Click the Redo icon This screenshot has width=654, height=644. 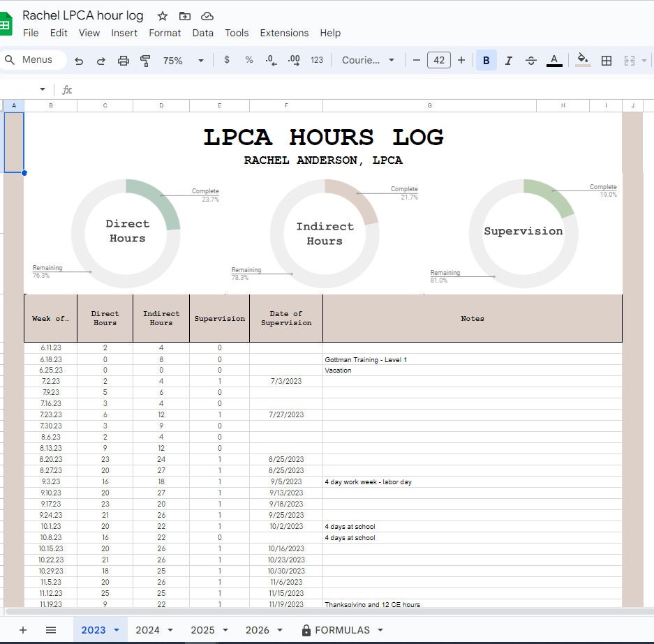pos(101,60)
